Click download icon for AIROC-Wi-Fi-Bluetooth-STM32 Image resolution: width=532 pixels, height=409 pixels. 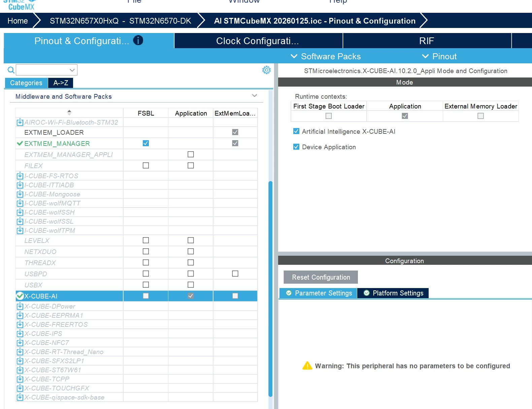point(20,122)
